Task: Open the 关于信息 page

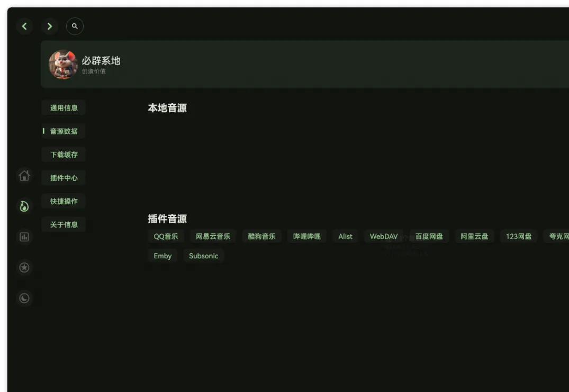Action: (x=63, y=224)
